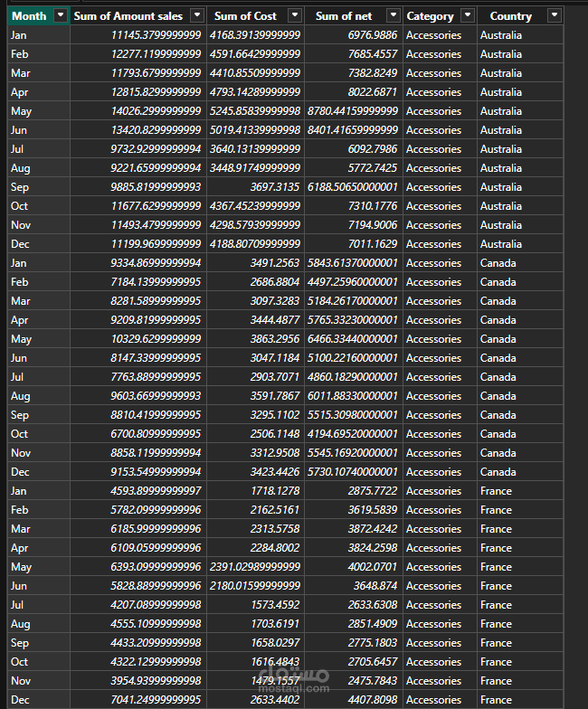
Task: Click Mar in the 11793.6799999999 row
Action: click(39, 73)
